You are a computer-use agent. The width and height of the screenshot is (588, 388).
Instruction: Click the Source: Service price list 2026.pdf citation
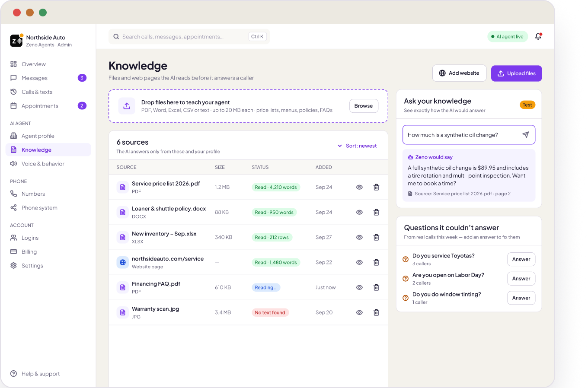[459, 194]
